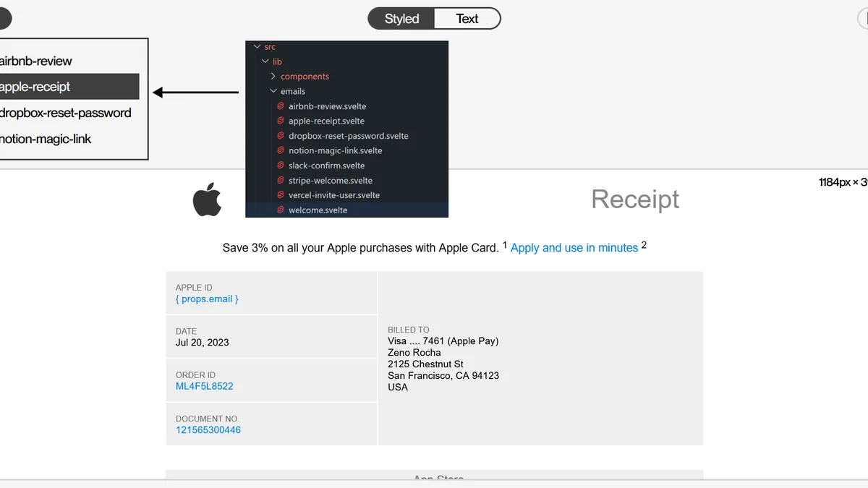Viewport: 868px width, 488px height.
Task: Collapse the lib folder
Action: point(265,61)
